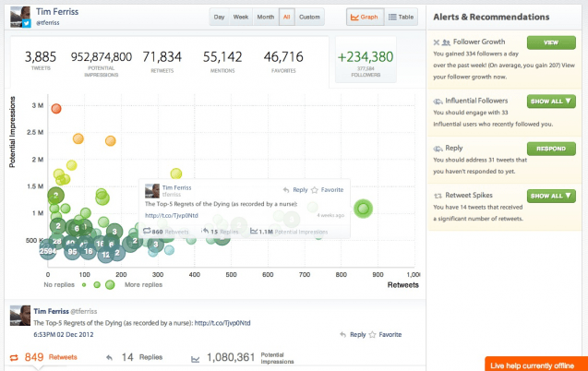Click reply arrow icon in bottom tweet panel
The height and width of the screenshot is (371, 588).
(342, 335)
